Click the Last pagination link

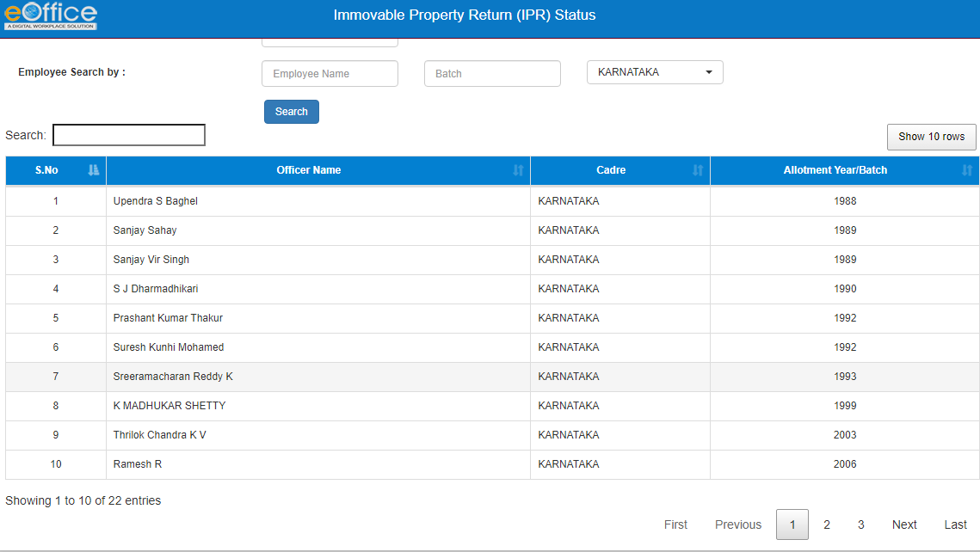pyautogui.click(x=955, y=524)
